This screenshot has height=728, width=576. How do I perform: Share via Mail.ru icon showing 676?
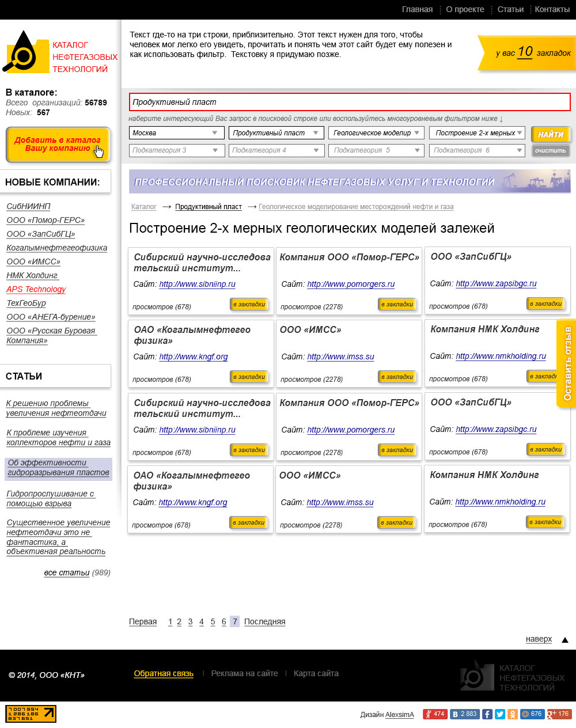pyautogui.click(x=532, y=714)
